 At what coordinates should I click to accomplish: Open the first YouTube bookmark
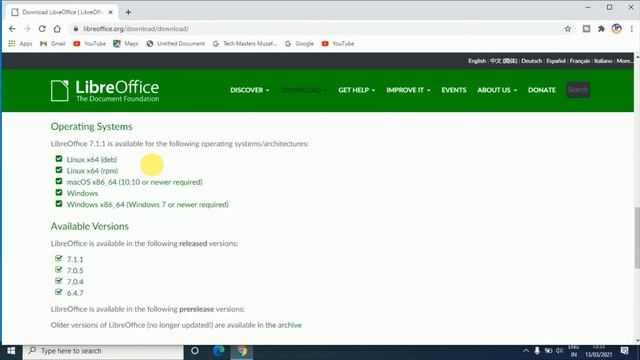[89, 43]
